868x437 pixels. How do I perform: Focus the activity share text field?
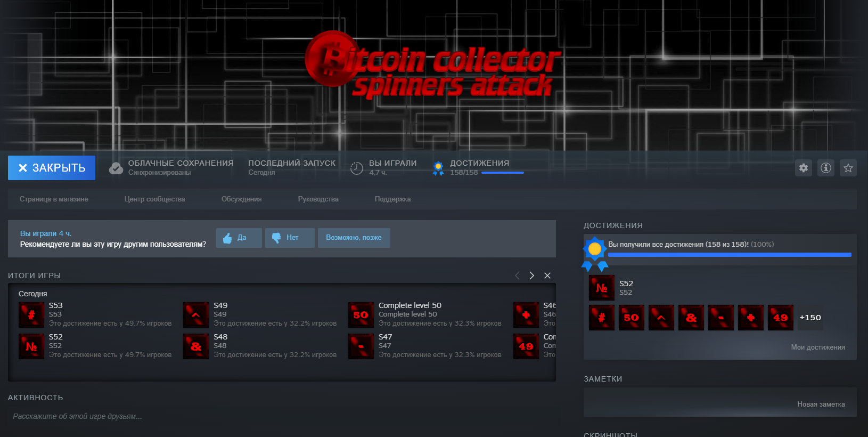[x=282, y=416]
